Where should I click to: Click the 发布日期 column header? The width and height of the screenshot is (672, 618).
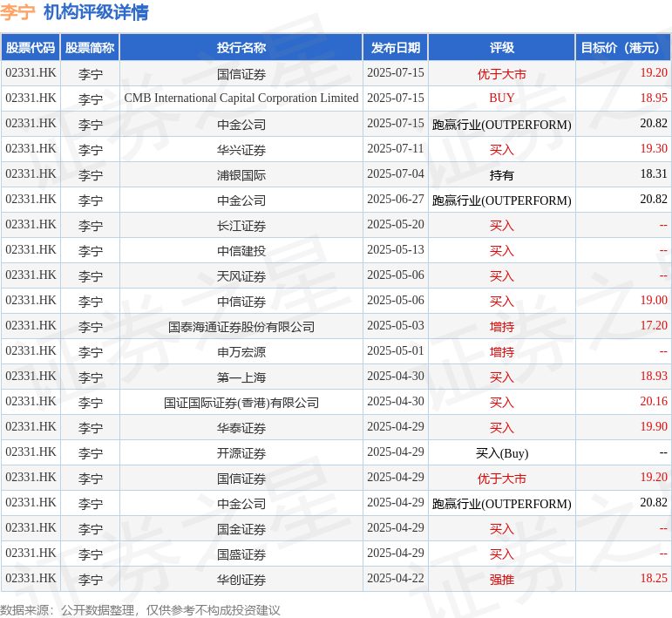tap(396, 48)
